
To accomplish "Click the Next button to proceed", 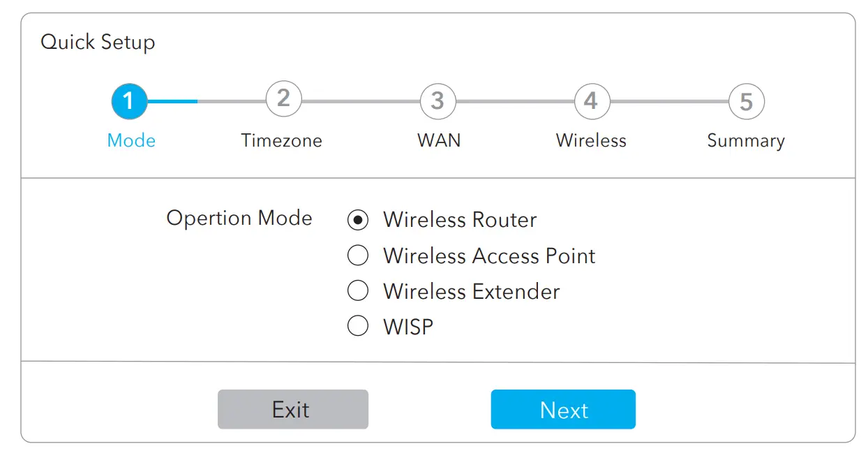I will tap(563, 410).
